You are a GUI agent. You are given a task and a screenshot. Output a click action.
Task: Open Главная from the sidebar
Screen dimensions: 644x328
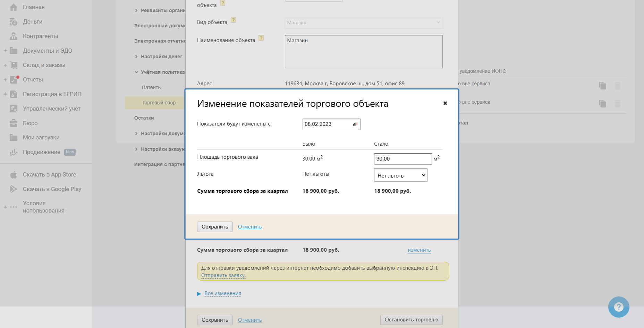tap(34, 7)
